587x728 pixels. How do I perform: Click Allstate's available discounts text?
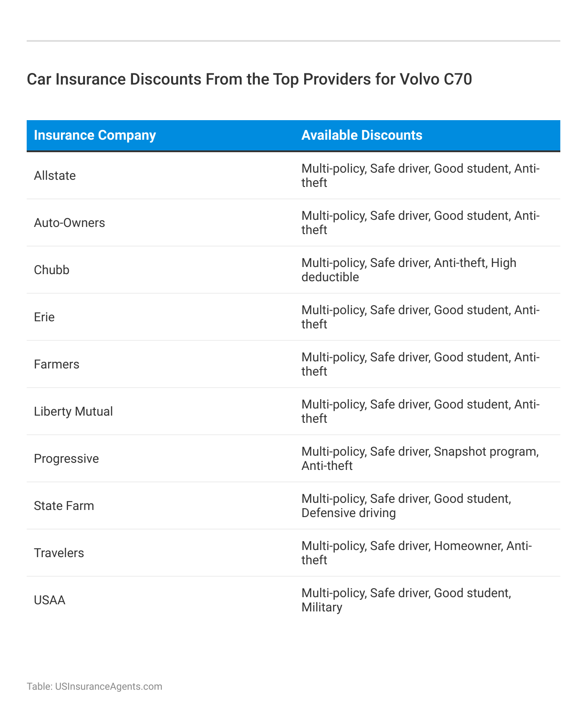pyautogui.click(x=420, y=176)
